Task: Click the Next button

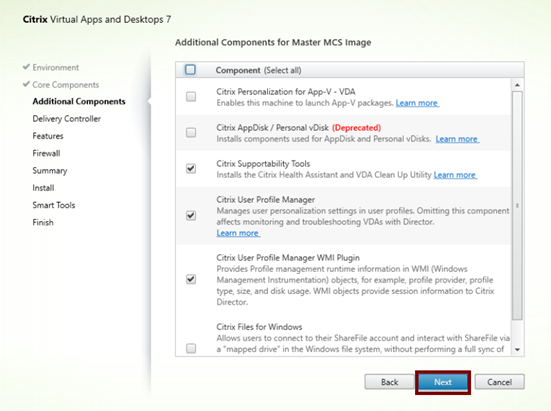Action: tap(443, 382)
